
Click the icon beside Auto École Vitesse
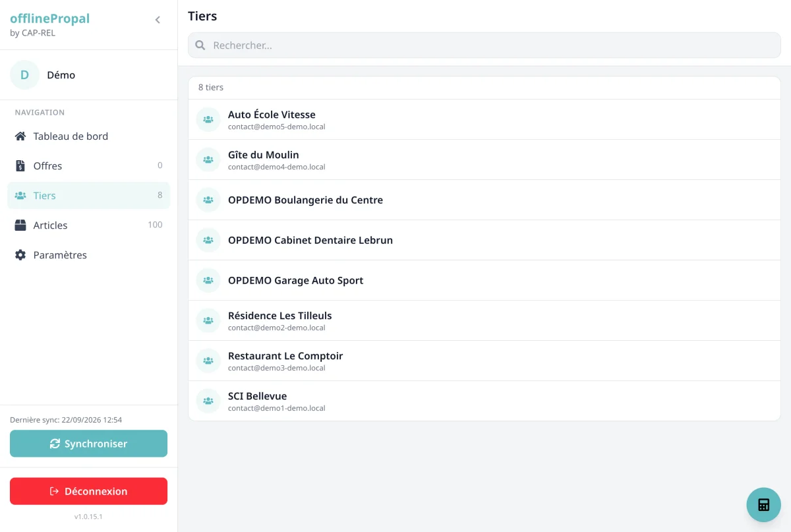tap(208, 120)
